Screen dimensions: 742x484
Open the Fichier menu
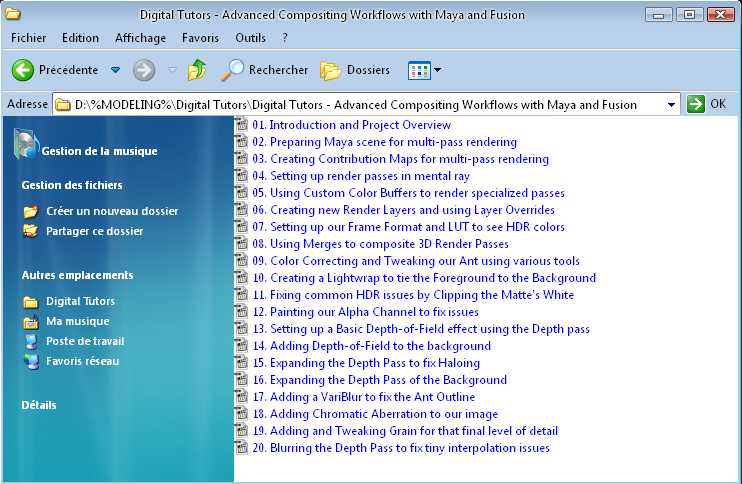[28, 38]
